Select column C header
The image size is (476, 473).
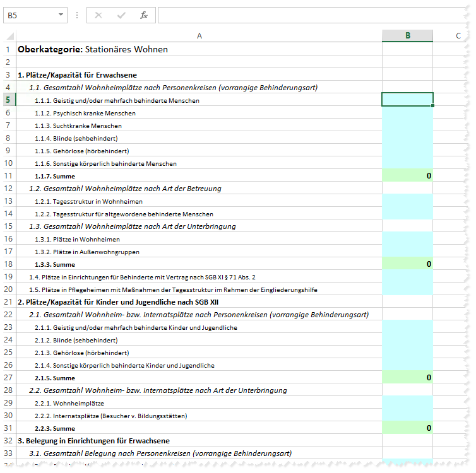tap(458, 36)
